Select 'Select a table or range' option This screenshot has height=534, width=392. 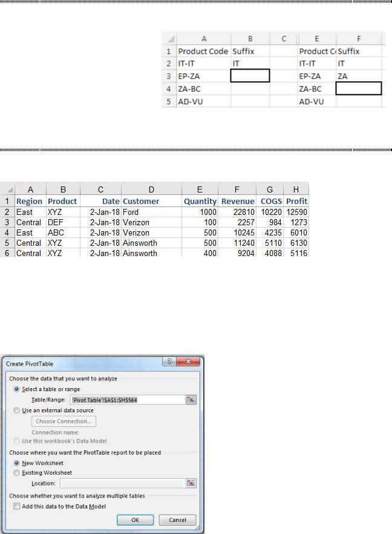(17, 389)
